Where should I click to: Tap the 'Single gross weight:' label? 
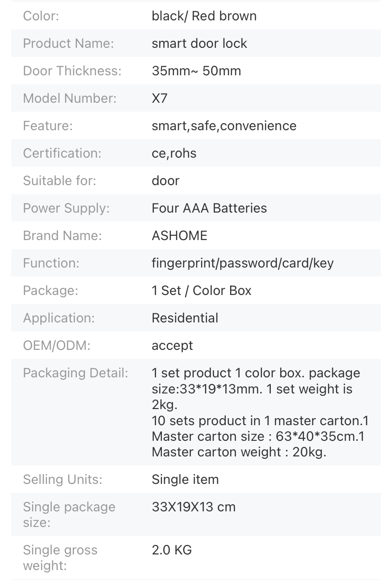(x=60, y=558)
